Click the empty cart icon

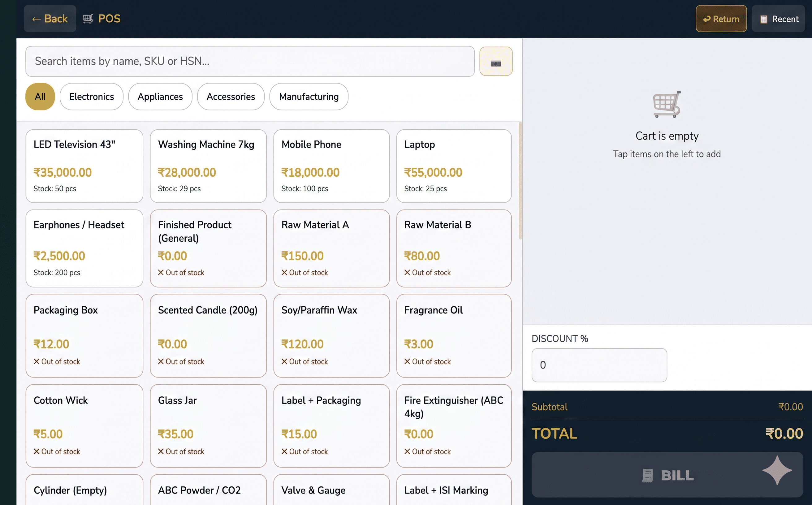point(667,105)
